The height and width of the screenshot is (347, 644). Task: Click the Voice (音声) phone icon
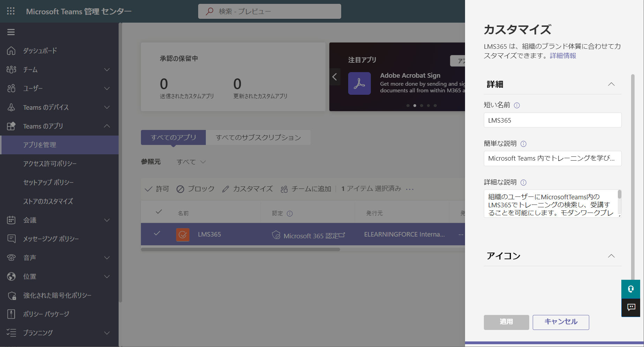[11, 257]
